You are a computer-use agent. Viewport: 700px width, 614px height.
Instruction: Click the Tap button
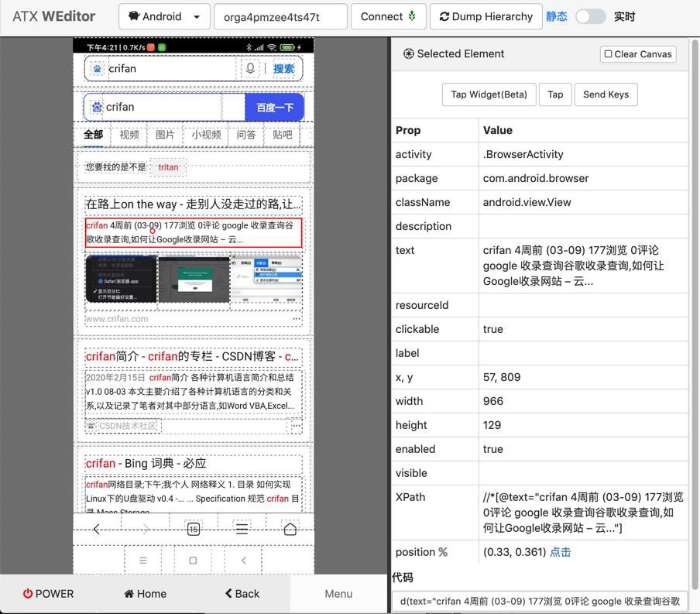click(x=555, y=94)
